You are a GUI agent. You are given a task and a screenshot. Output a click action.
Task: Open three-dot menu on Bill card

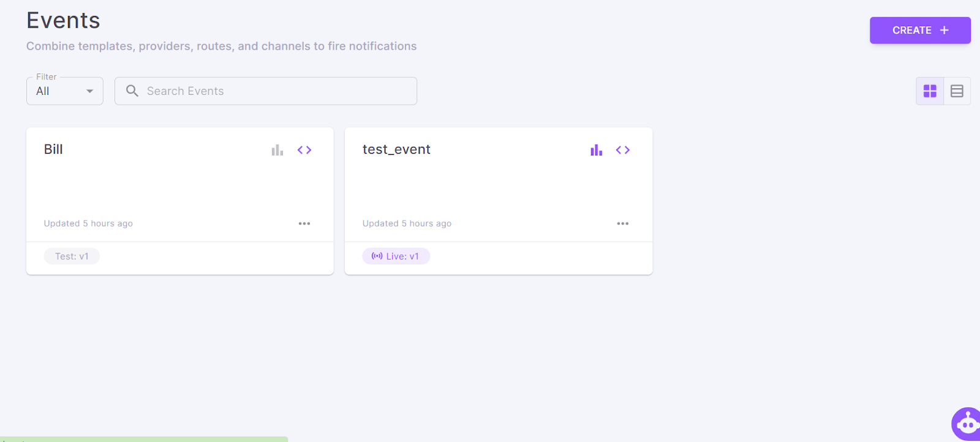click(x=304, y=223)
